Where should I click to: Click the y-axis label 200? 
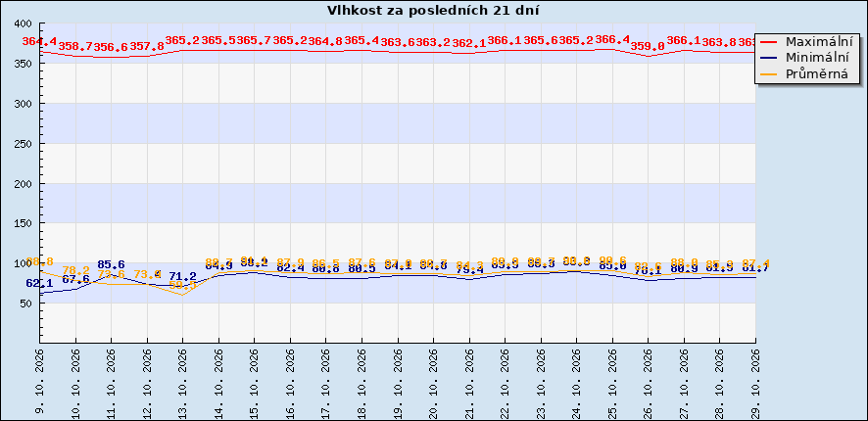pyautogui.click(x=24, y=184)
